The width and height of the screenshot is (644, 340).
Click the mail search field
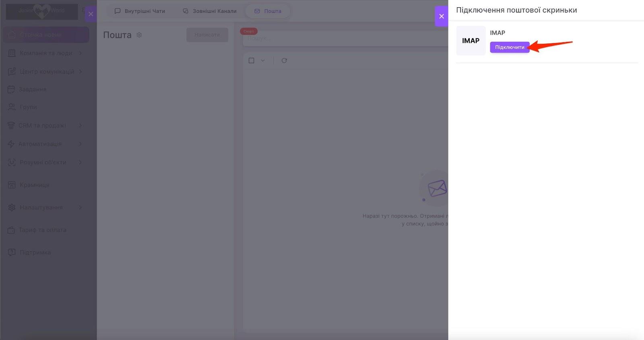point(345,38)
